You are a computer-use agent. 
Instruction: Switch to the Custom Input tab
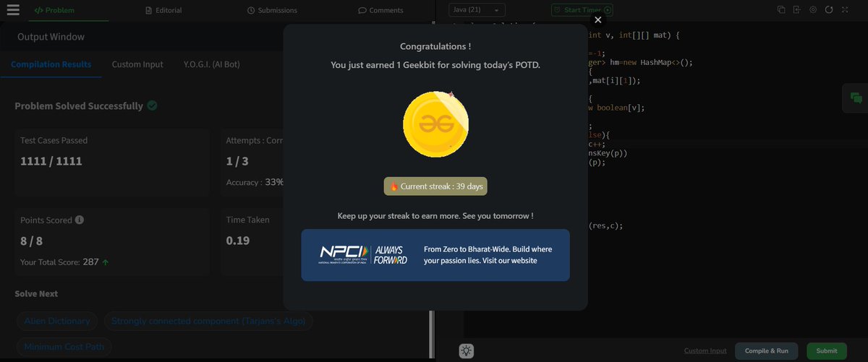pos(137,64)
